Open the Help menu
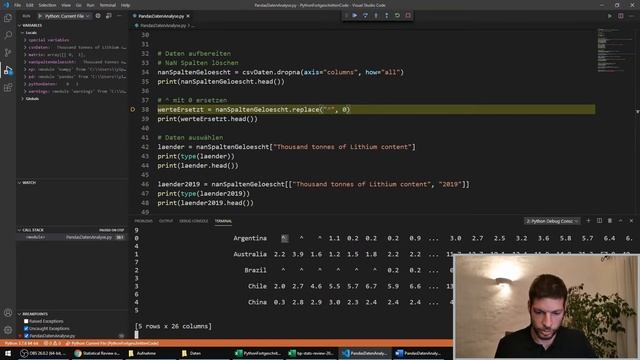Viewport: 640px width, 360px height. click(125, 5)
